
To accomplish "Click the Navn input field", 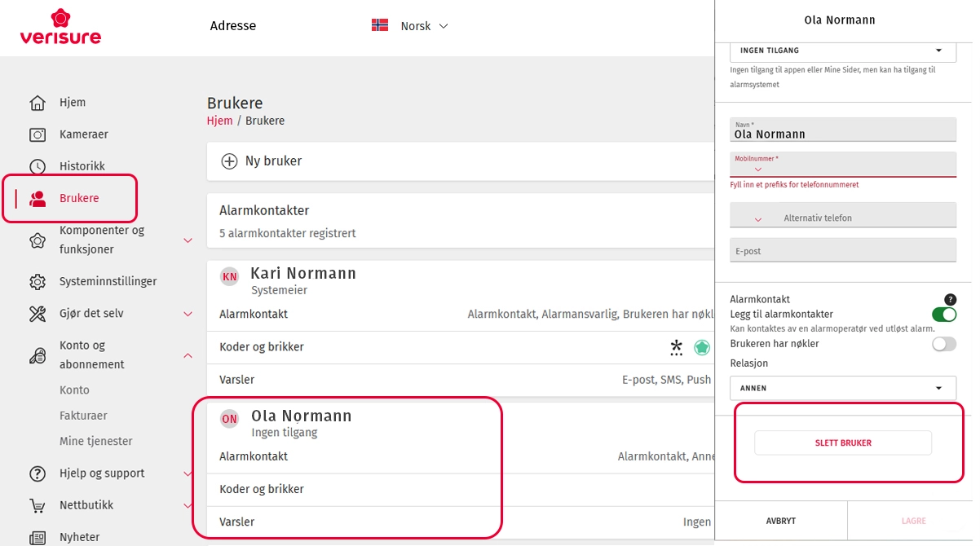I will [x=842, y=130].
